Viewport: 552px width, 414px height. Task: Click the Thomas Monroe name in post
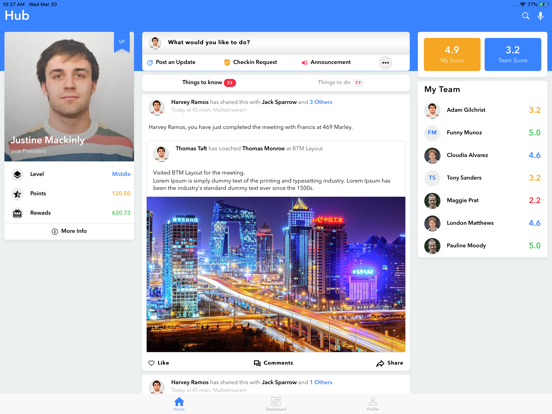263,149
